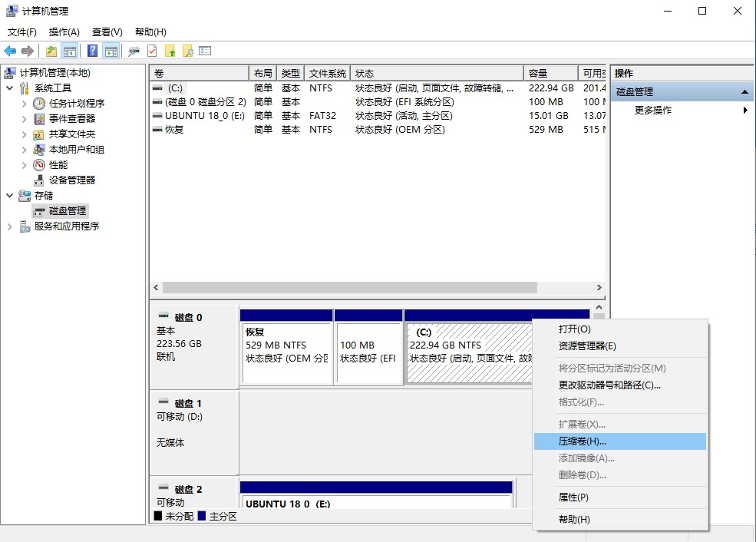Screen dimensions: 756x542
Task: Sort by the 状态 column header
Action: (x=437, y=73)
